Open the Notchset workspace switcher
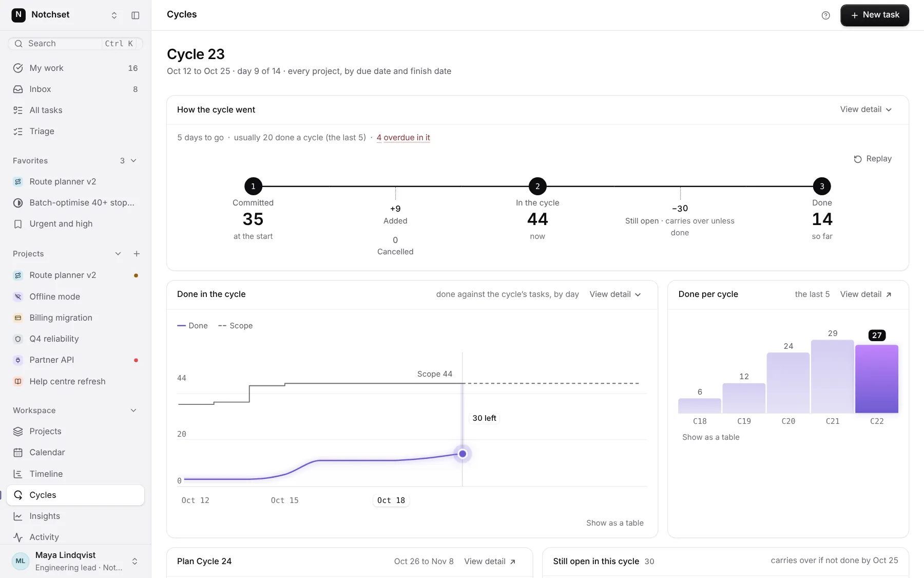The height and width of the screenshot is (578, 924). pos(65,15)
